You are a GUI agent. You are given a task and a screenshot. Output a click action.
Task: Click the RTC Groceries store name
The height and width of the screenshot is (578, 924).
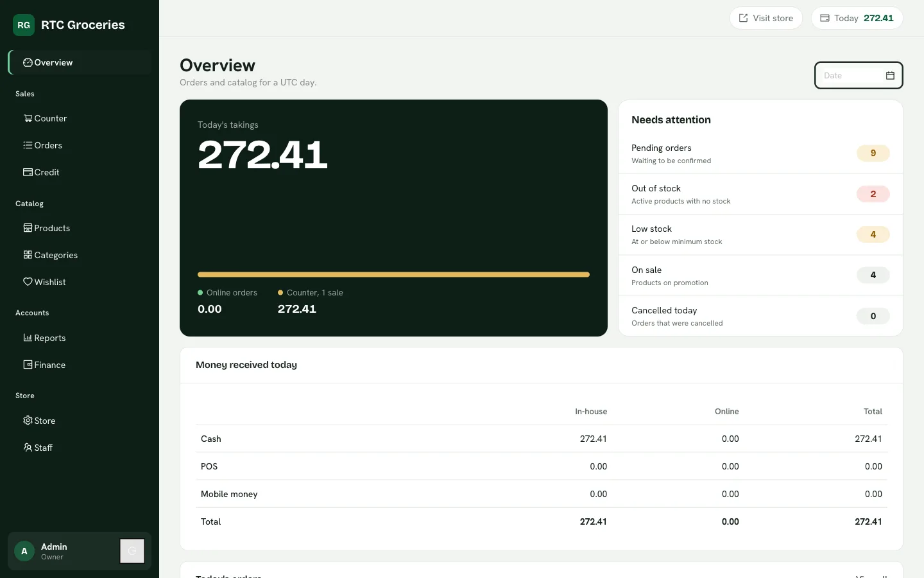click(83, 25)
